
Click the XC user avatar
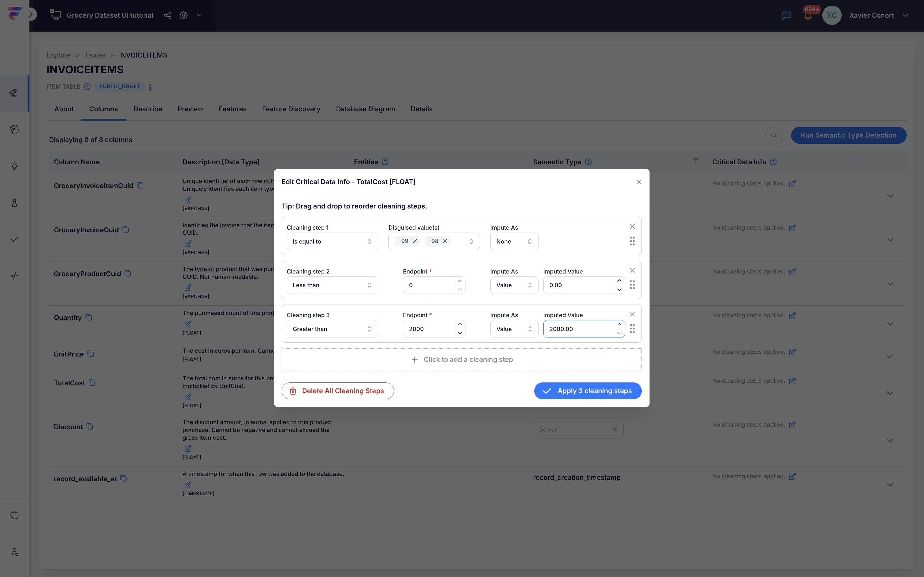(832, 15)
